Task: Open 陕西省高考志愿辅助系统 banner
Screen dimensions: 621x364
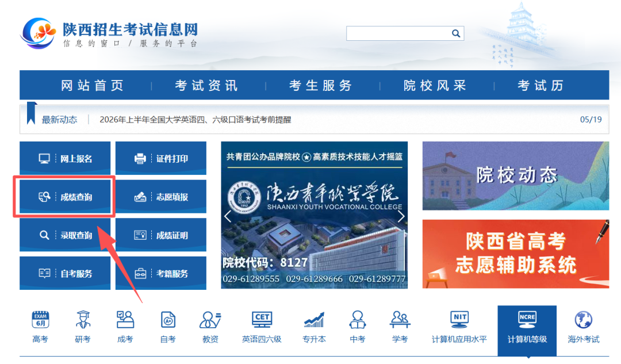Action: click(x=516, y=254)
